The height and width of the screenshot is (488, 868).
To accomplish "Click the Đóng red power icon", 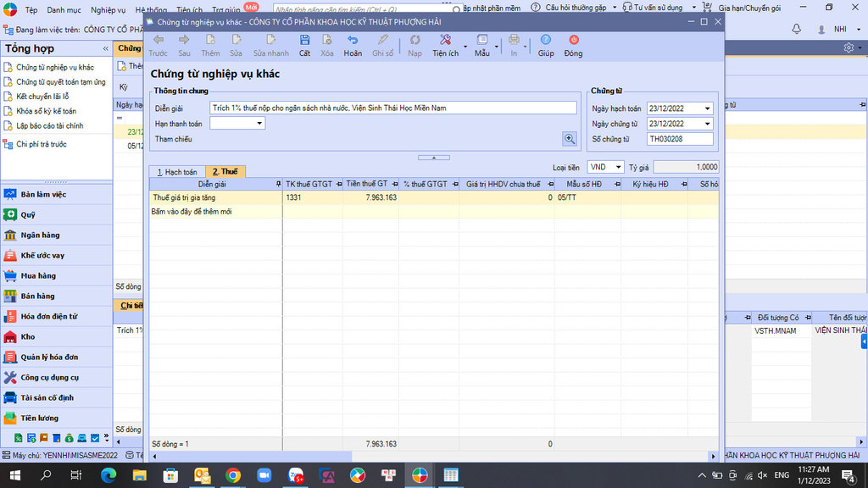I will click(x=574, y=40).
